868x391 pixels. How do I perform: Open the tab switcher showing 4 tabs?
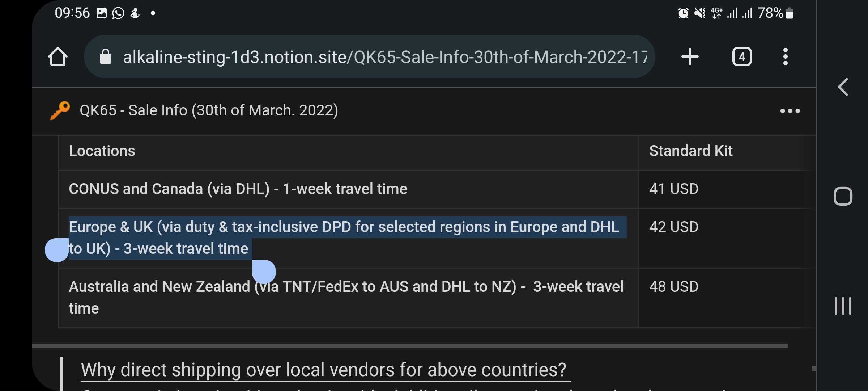point(742,57)
